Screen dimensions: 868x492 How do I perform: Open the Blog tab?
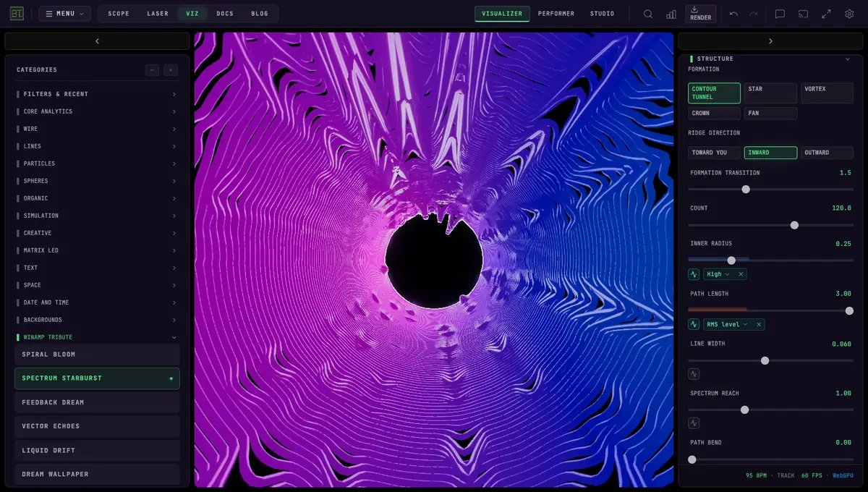coord(260,14)
